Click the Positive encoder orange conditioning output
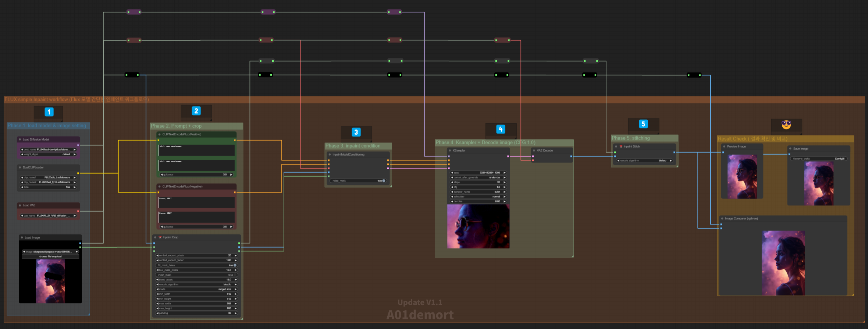Image resolution: width=868 pixels, height=329 pixels. (235, 140)
